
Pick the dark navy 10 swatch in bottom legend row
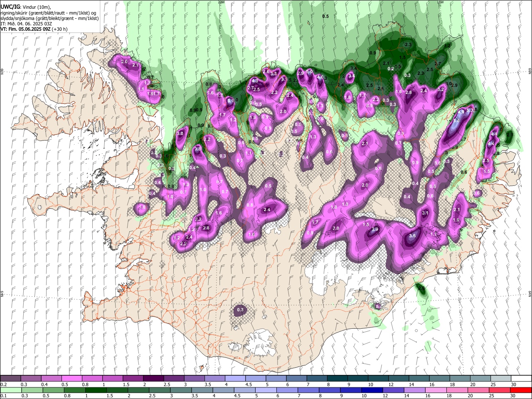tap(372, 390)
